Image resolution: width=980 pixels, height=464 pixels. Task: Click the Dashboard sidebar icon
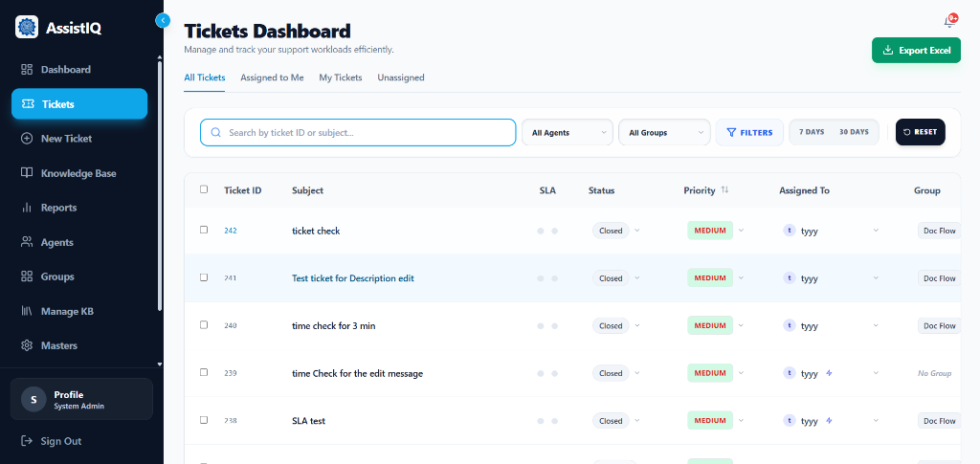coord(26,69)
